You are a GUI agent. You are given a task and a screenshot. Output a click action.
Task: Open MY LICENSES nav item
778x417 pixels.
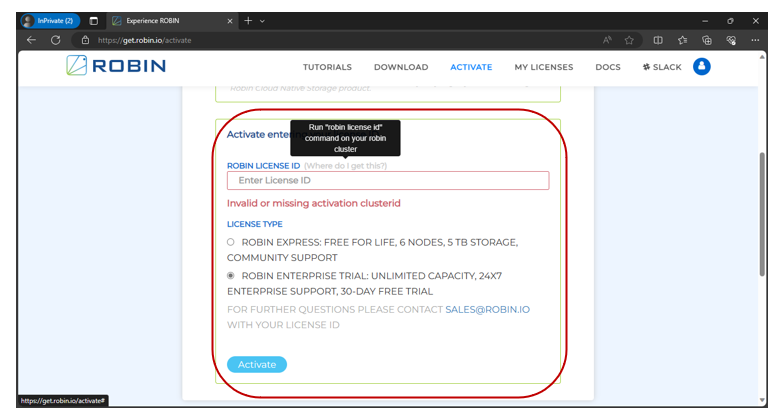(543, 67)
